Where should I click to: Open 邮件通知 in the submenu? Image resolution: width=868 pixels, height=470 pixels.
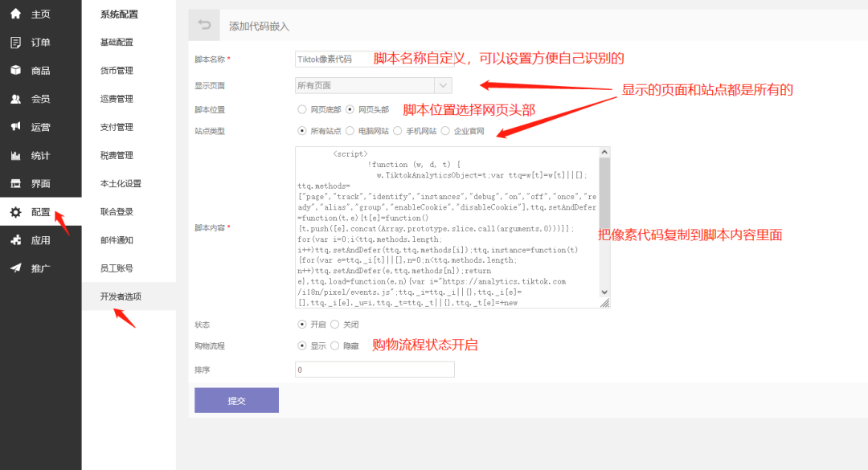[117, 239]
